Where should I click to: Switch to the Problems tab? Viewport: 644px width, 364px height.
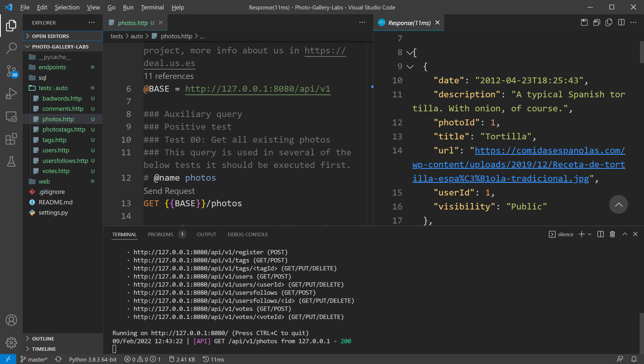pos(160,234)
